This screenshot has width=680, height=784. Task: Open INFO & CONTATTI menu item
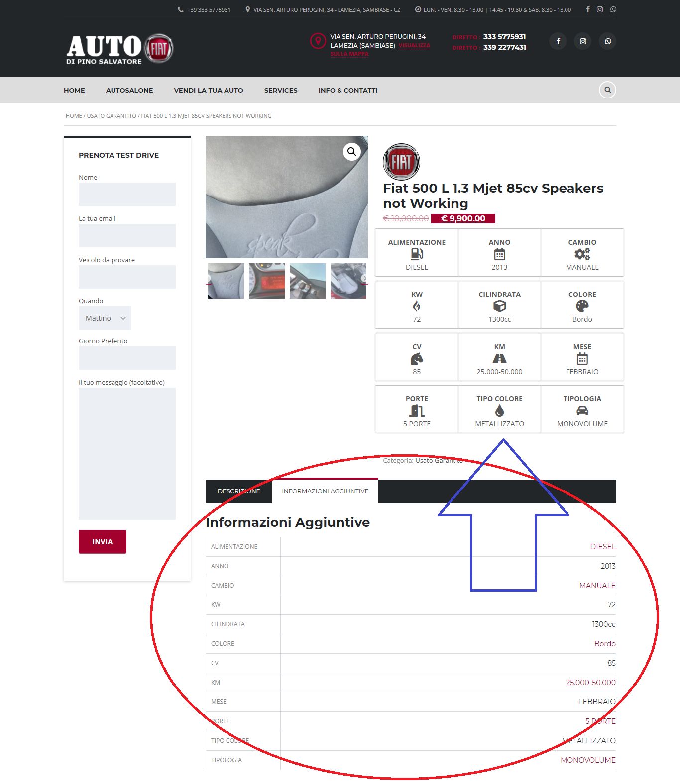coord(348,90)
